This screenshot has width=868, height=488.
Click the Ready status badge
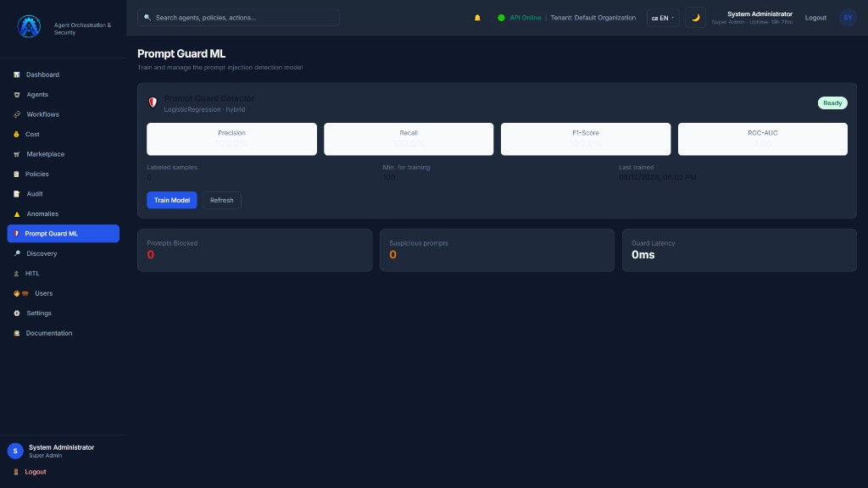pos(832,103)
